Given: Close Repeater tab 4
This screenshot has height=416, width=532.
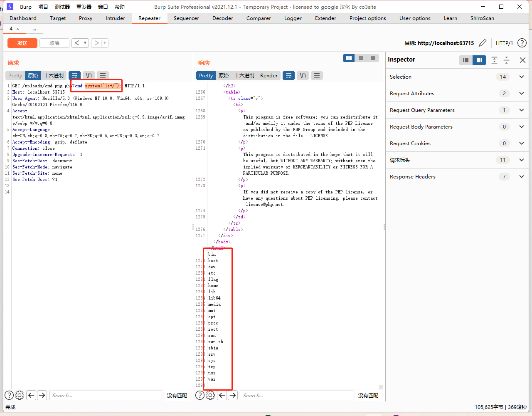Looking at the screenshot, I should point(17,29).
